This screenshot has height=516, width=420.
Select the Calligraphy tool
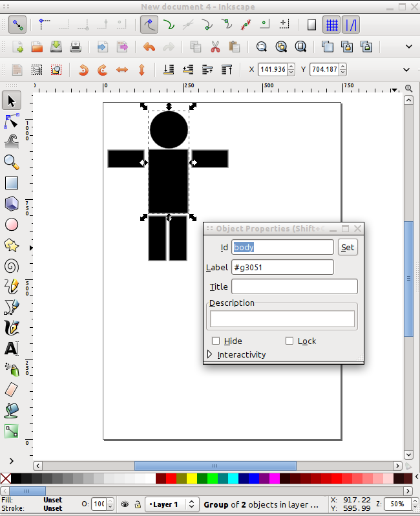click(x=12, y=328)
